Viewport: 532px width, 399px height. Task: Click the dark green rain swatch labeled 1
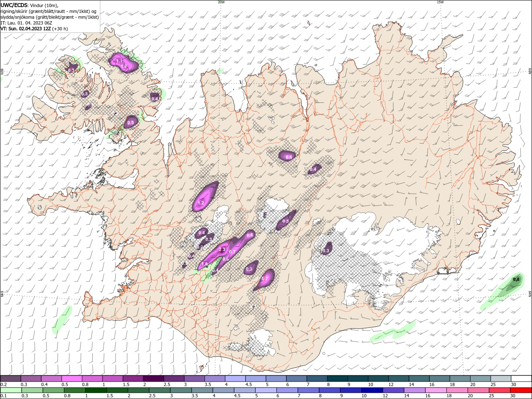[96, 390]
